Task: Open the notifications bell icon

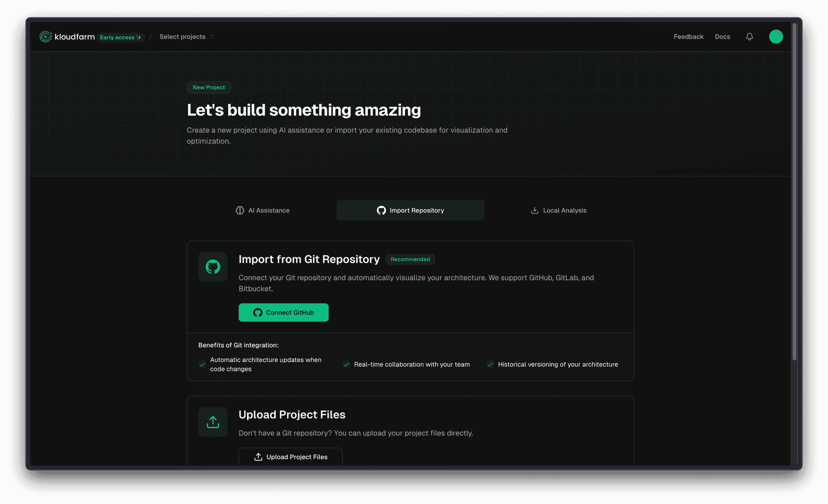Action: coord(749,37)
